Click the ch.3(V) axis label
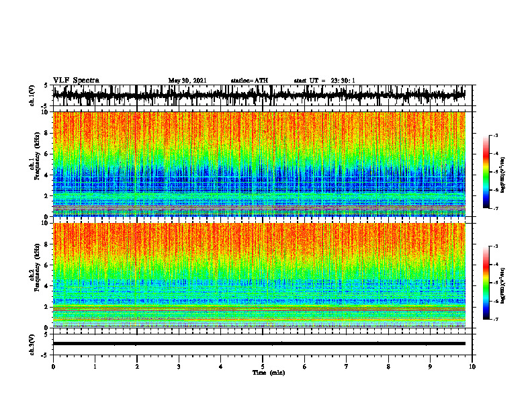Image resolution: width=532 pixels, height=411 pixels. pos(32,345)
